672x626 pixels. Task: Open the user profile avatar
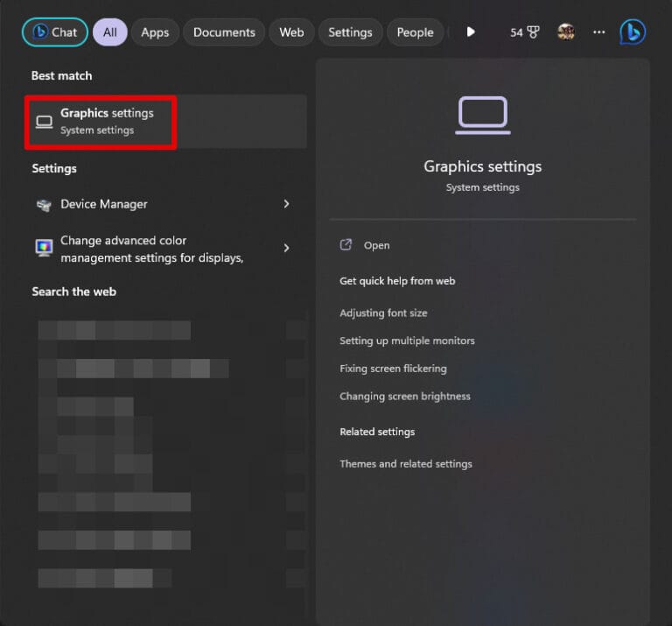pyautogui.click(x=566, y=32)
